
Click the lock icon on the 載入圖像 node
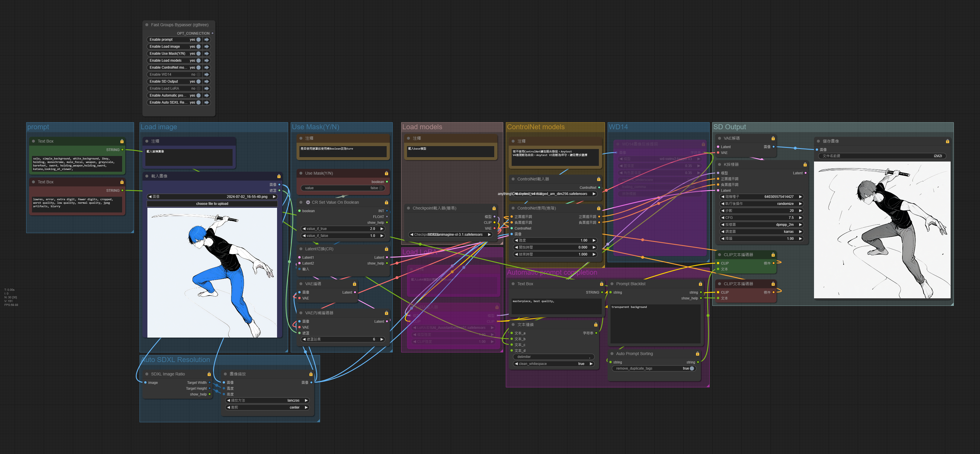(x=279, y=176)
